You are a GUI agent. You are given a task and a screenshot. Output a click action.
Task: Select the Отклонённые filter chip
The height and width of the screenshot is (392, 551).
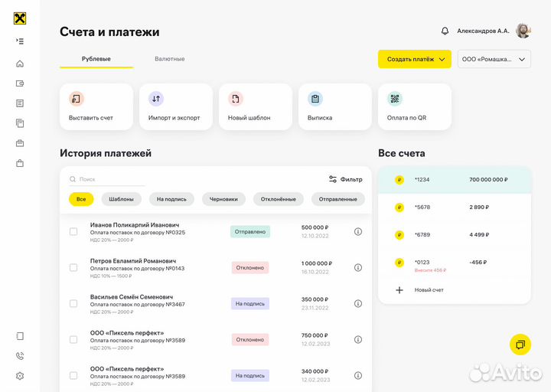coord(279,199)
